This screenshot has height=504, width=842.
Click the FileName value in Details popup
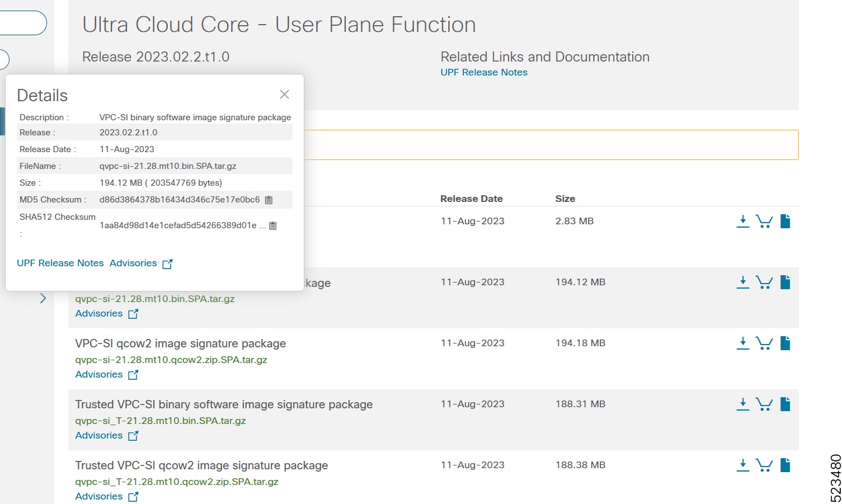pyautogui.click(x=168, y=166)
